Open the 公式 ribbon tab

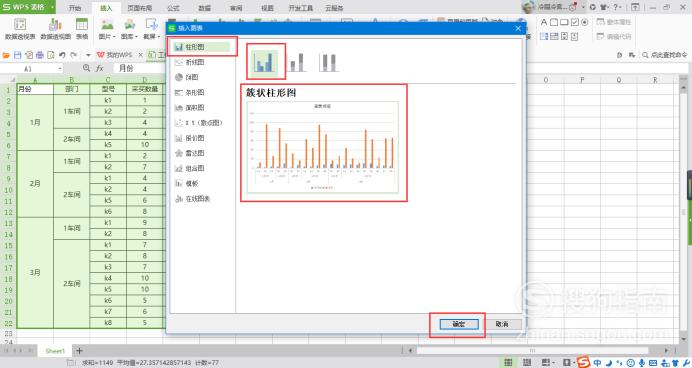tap(173, 8)
